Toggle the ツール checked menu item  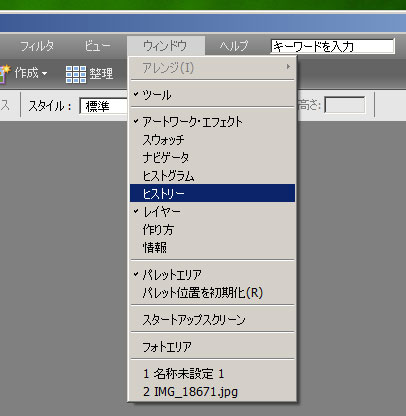[212, 95]
